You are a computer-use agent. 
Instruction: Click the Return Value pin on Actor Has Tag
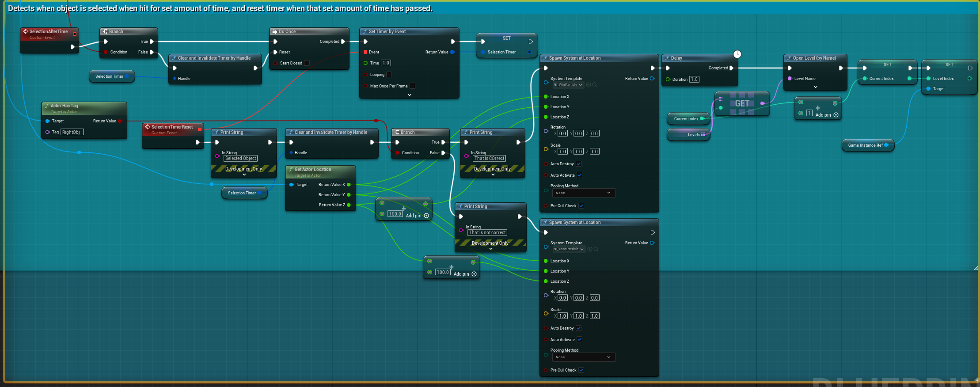click(120, 121)
